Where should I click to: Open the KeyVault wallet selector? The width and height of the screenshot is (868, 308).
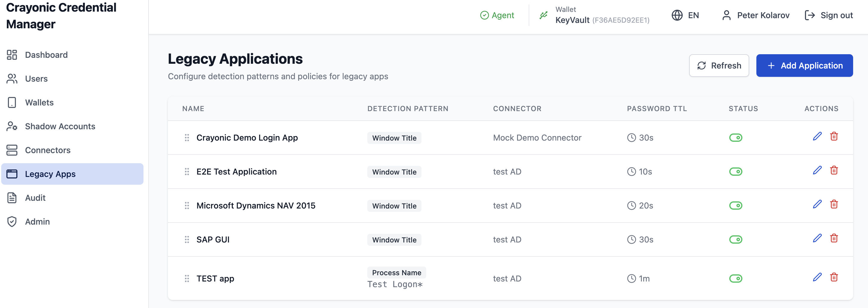(602, 15)
